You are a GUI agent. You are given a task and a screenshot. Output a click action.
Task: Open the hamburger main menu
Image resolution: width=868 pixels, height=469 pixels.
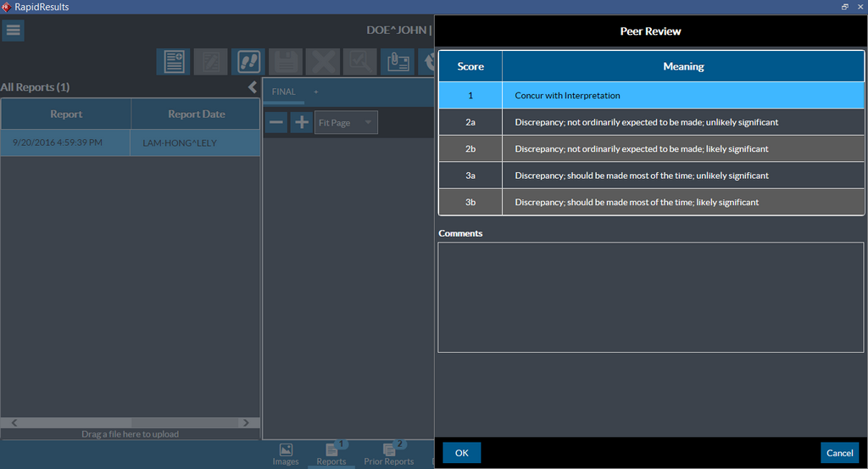(14, 31)
